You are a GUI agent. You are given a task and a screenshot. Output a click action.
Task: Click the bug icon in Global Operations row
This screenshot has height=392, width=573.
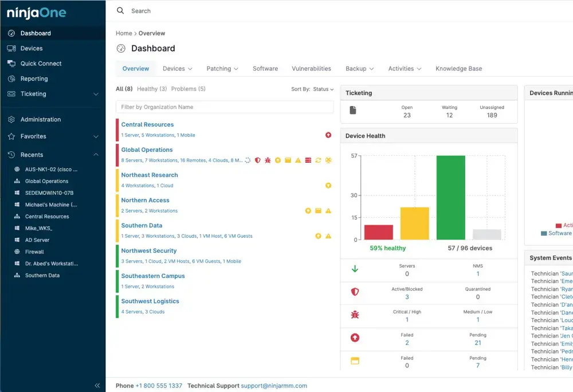(x=268, y=160)
